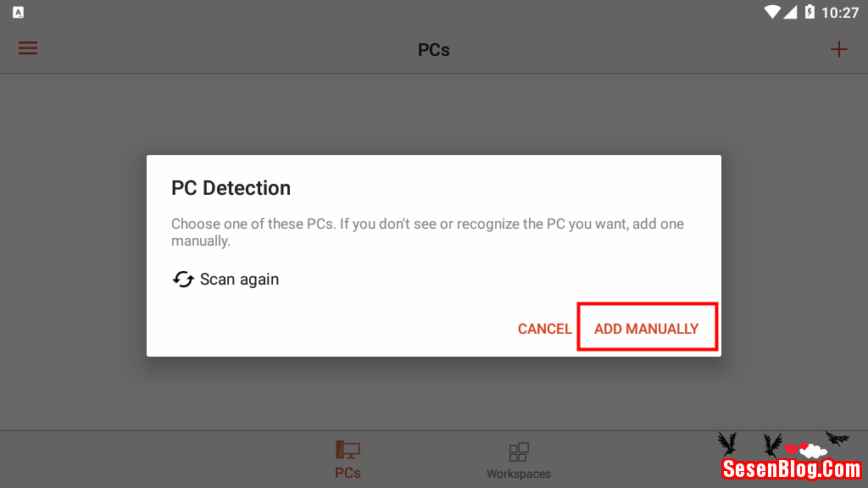Select the PCs monitor icon in bottom bar
Image resolution: width=868 pixels, height=488 pixels.
[348, 451]
